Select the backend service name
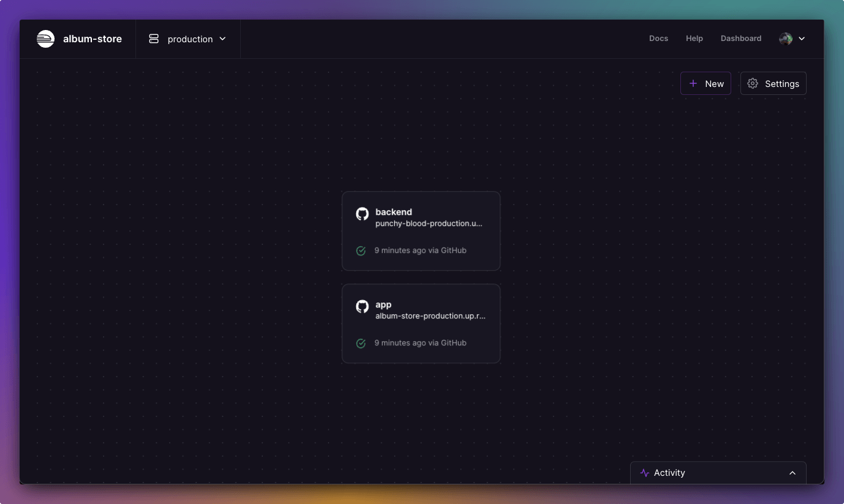This screenshot has width=844, height=504. pyautogui.click(x=393, y=212)
